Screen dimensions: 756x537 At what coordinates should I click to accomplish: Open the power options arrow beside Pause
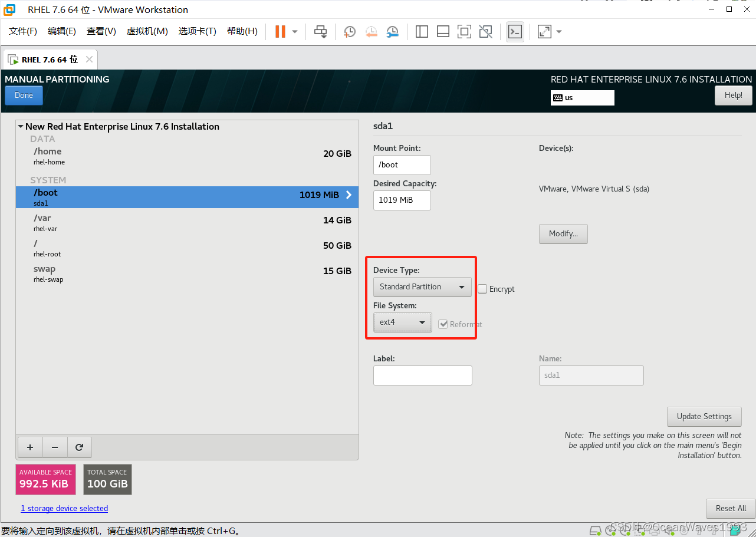tap(295, 32)
